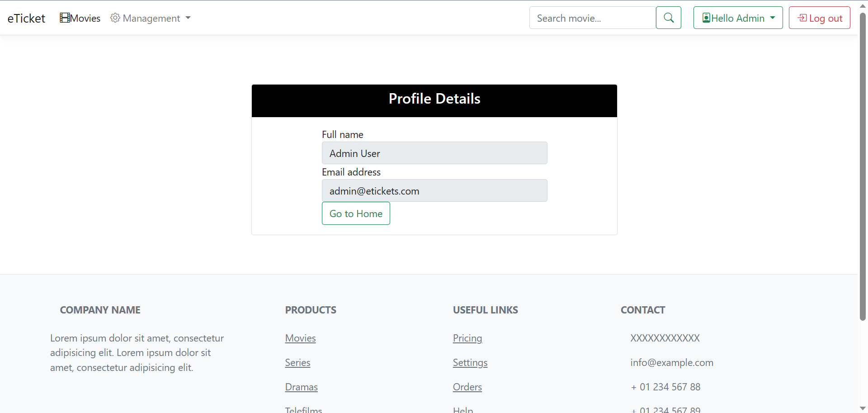Open the Pricing link under Useful Links
Image resolution: width=868 pixels, height=413 pixels.
pos(467,338)
